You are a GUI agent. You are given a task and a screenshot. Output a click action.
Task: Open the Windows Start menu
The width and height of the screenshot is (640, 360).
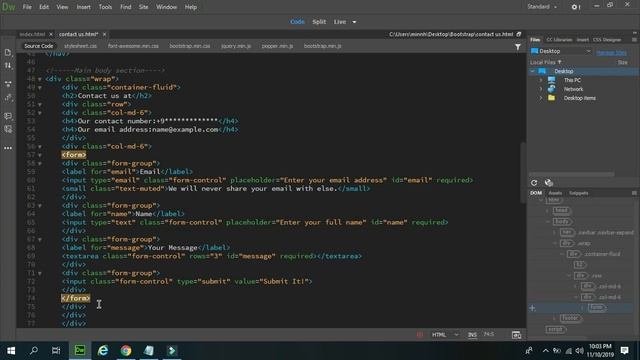click(x=11, y=351)
